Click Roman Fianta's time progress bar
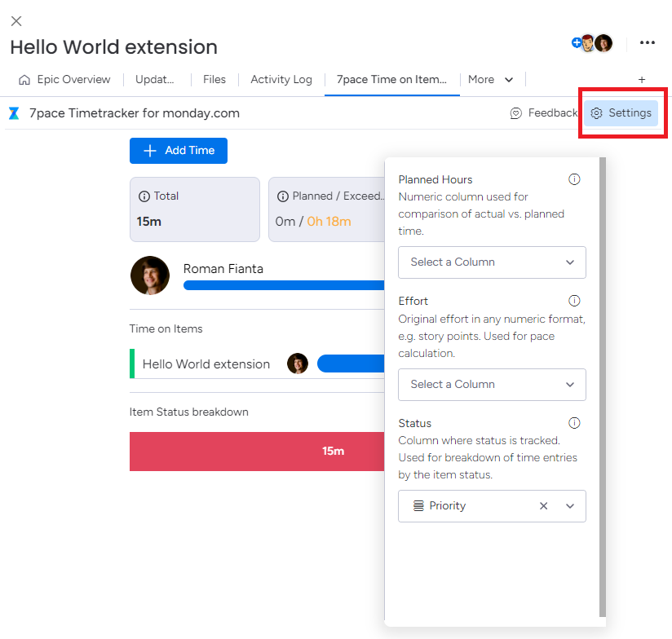The width and height of the screenshot is (672, 639). click(284, 285)
